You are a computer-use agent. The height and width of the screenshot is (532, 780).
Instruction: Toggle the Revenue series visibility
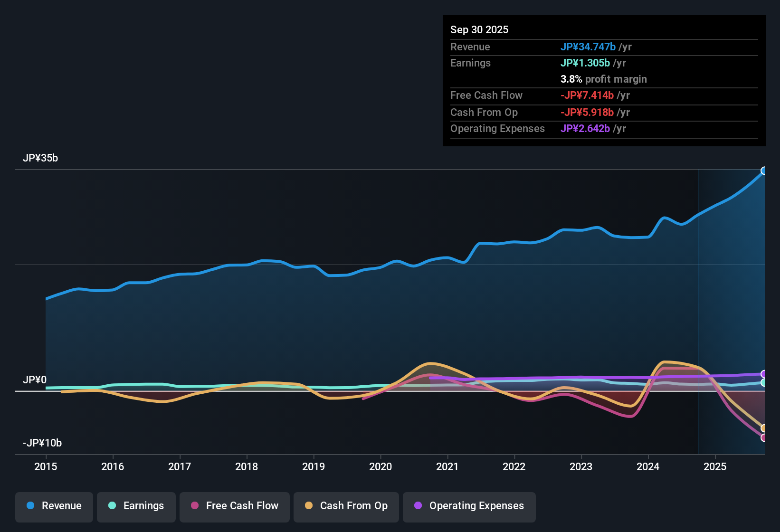click(x=54, y=506)
